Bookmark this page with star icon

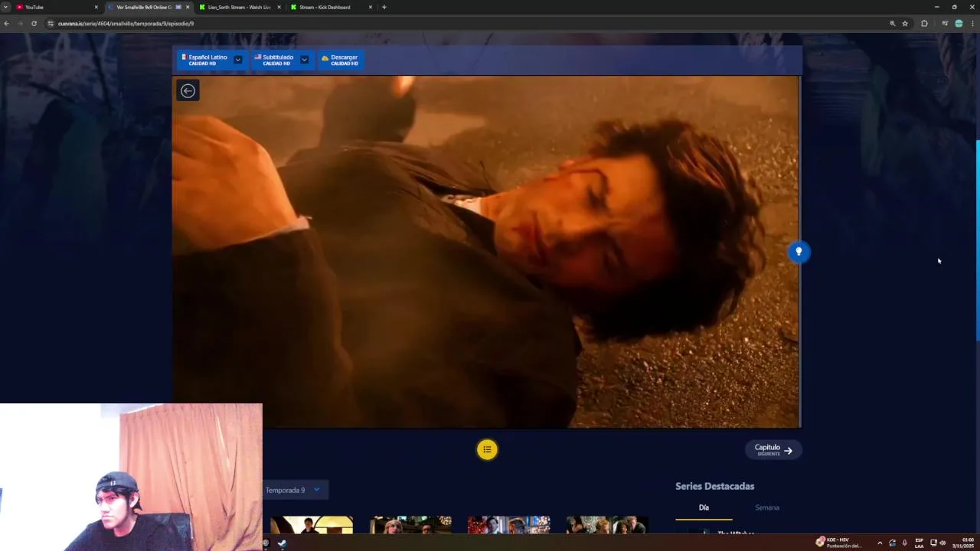905,24
